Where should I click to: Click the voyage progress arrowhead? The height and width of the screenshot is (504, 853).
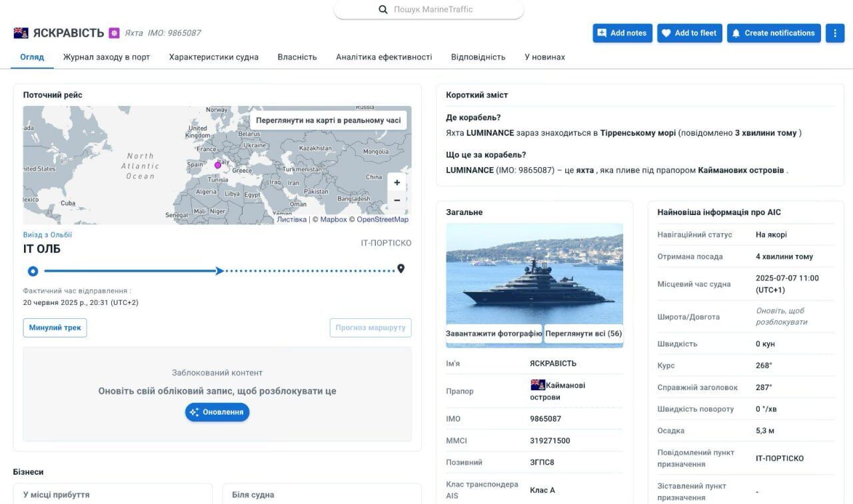(219, 270)
